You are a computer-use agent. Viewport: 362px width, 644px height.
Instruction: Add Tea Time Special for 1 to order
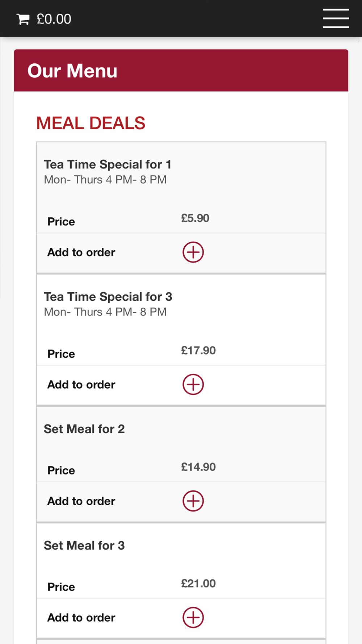pos(193,252)
